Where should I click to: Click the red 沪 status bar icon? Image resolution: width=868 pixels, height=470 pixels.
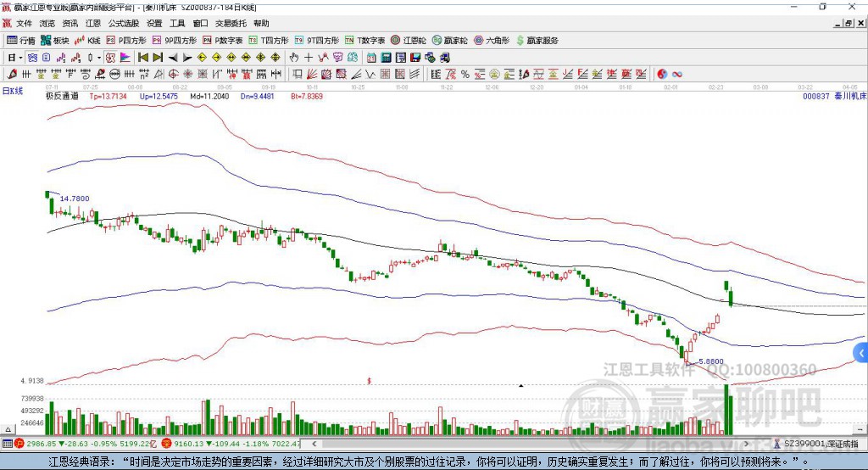19,444
